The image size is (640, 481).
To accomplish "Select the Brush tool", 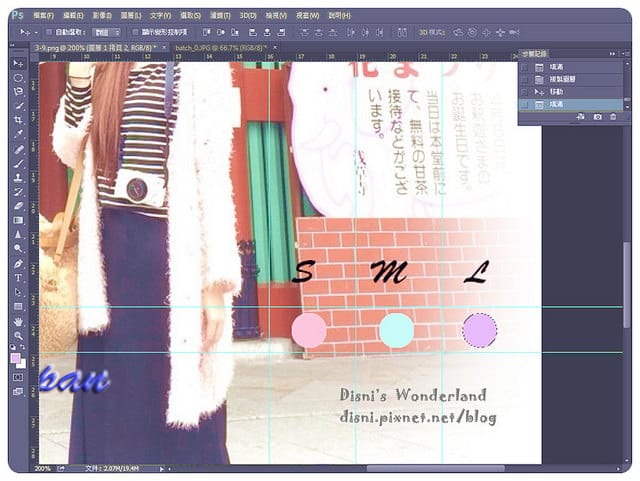I will click(x=18, y=164).
